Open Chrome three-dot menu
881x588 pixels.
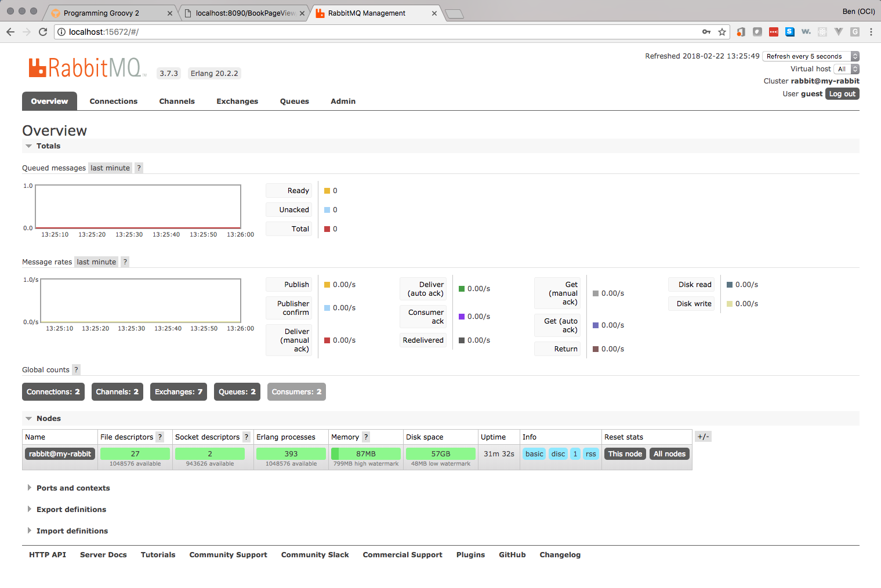point(871,32)
